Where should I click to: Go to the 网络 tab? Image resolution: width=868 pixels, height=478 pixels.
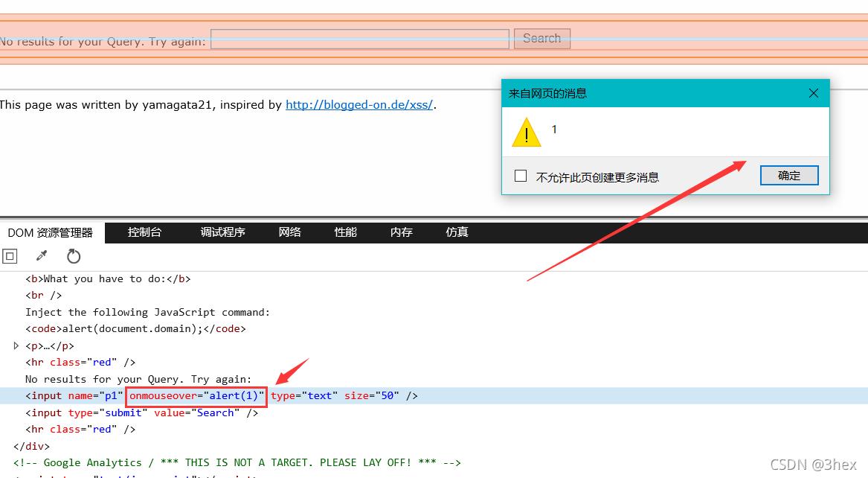tap(290, 232)
